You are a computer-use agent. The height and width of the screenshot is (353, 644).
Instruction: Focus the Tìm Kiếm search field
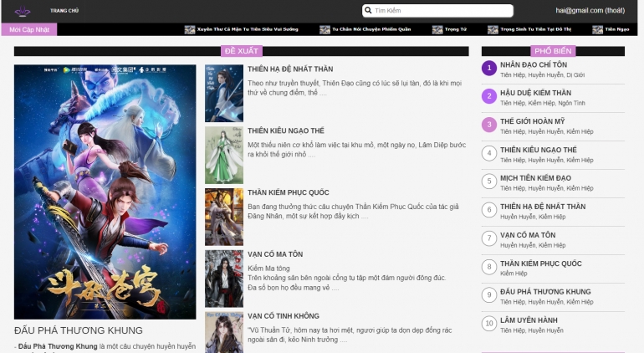[x=437, y=11]
